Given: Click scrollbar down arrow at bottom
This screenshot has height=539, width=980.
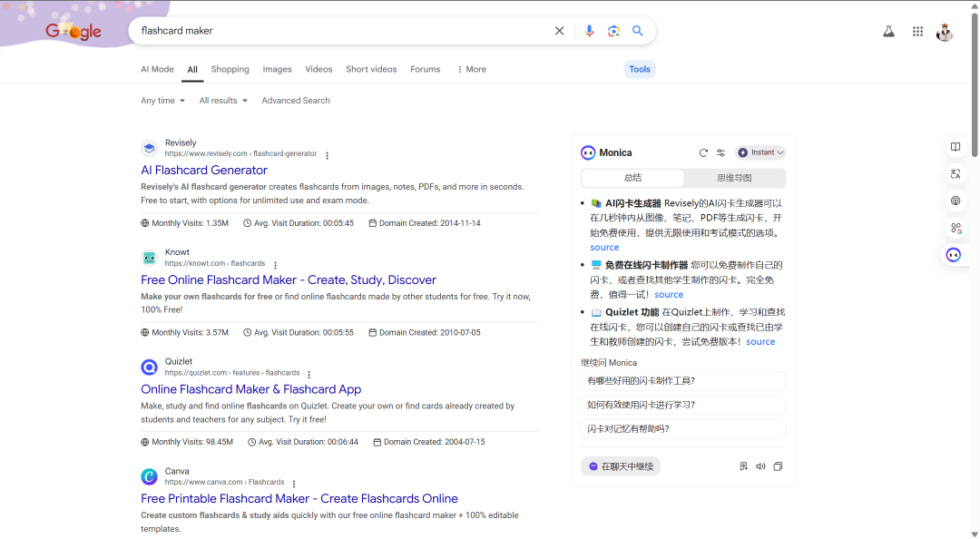Looking at the screenshot, I should coord(975,534).
